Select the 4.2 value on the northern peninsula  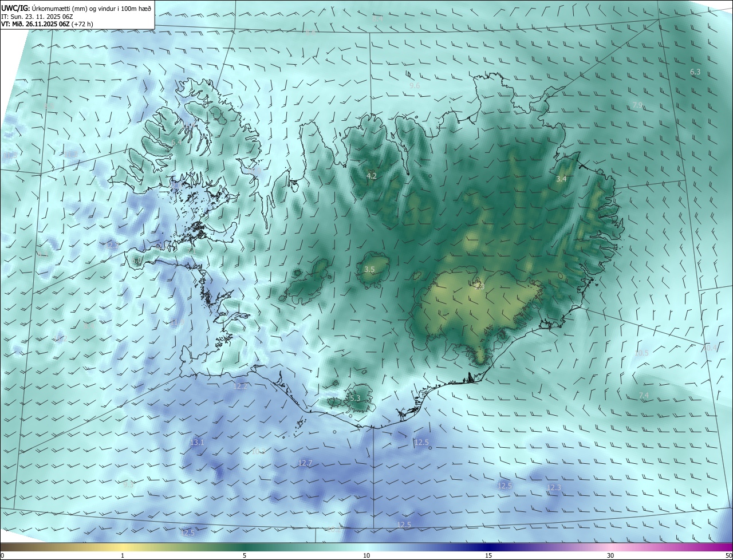(372, 176)
